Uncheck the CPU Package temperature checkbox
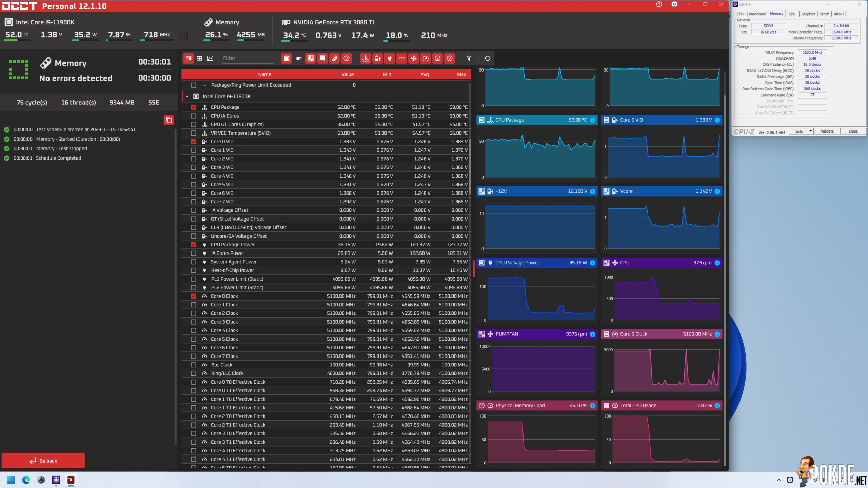Screen dimensions: 868x488 (193, 107)
